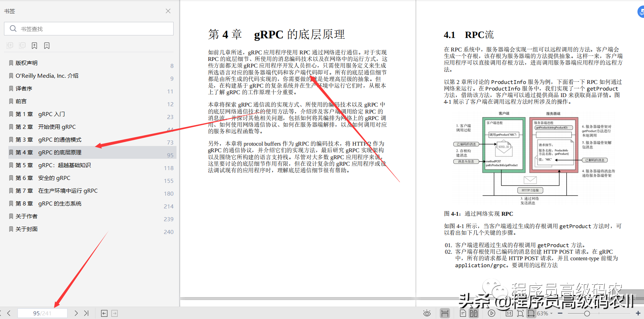
Task: Click the add bookmark icon
Action: (34, 46)
